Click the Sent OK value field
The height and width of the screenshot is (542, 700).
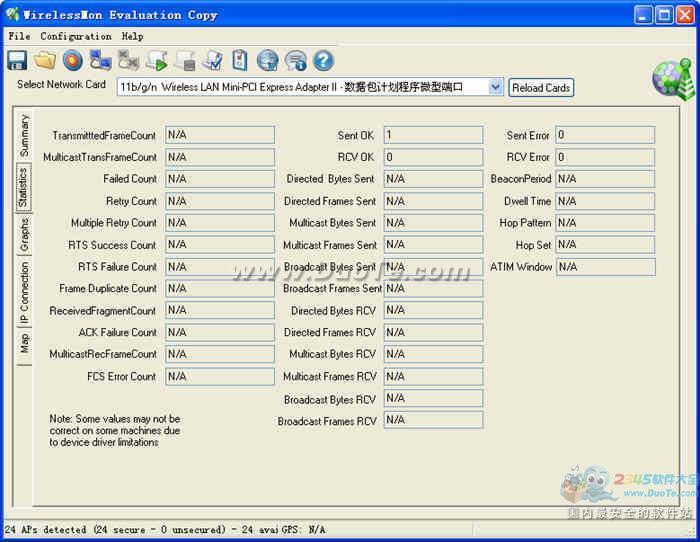click(433, 135)
